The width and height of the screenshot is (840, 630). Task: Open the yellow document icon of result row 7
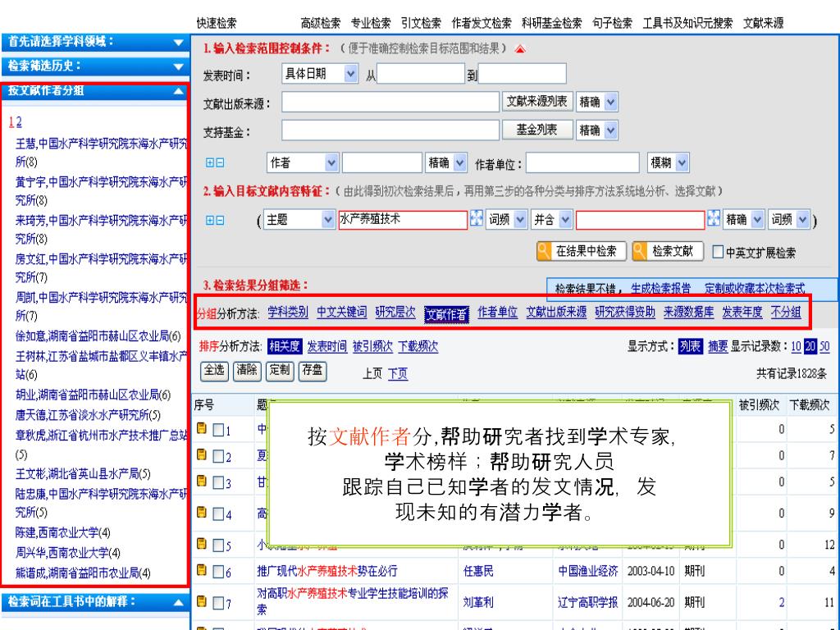click(202, 601)
